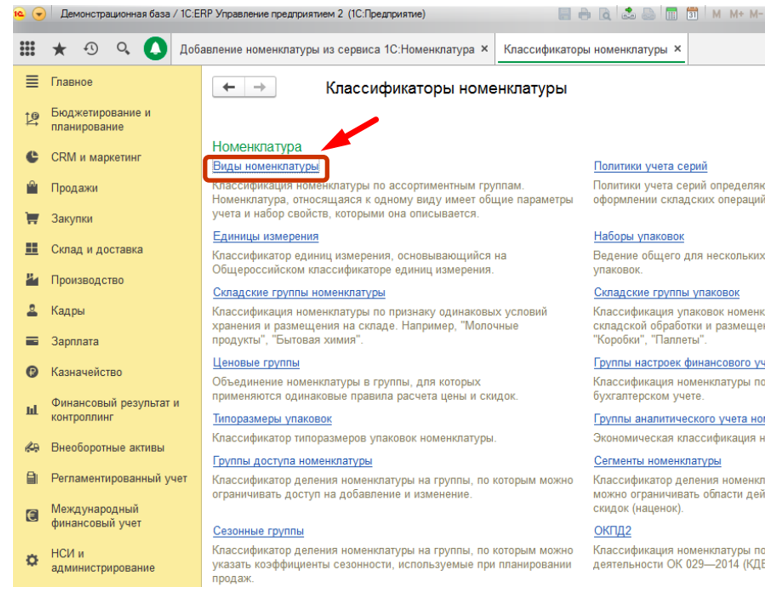Click the Производство factory icon
This screenshot has width=784, height=589.
(32, 280)
